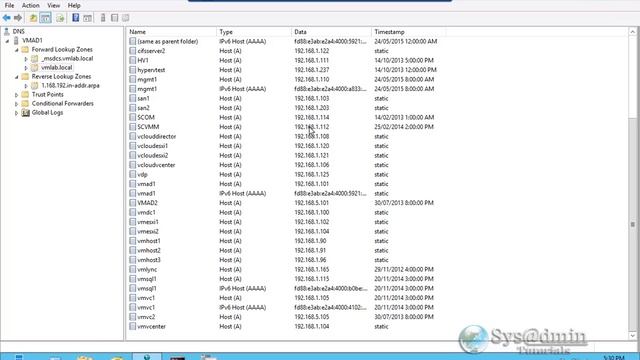Click the record icon beside cifsserver2
Image resolution: width=640 pixels, height=360 pixels.
click(x=133, y=51)
